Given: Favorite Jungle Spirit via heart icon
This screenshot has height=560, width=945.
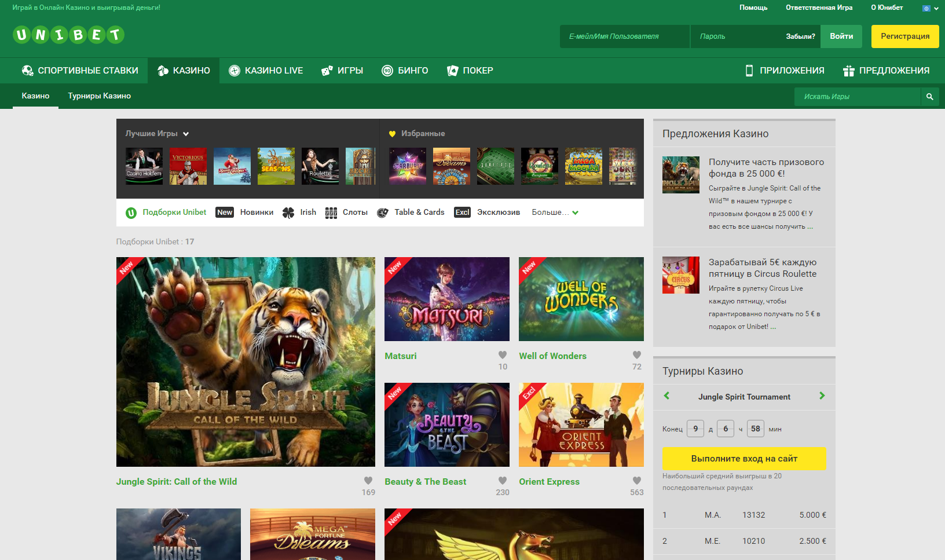Looking at the screenshot, I should (x=368, y=481).
